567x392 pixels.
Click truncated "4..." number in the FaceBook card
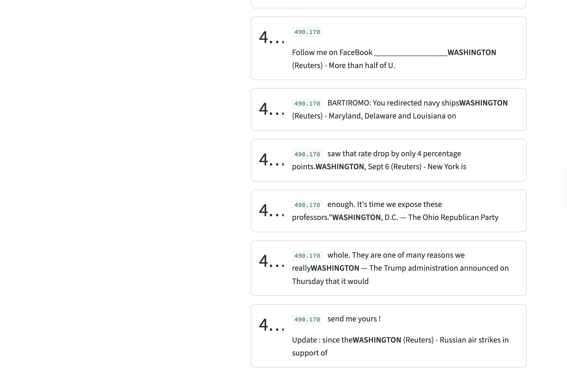click(271, 38)
